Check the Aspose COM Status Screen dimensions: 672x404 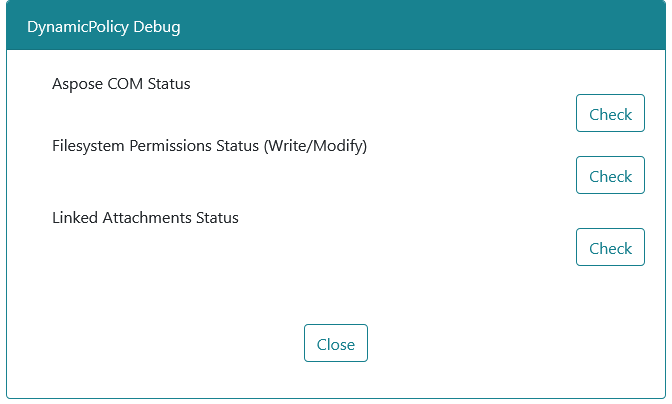tap(610, 113)
